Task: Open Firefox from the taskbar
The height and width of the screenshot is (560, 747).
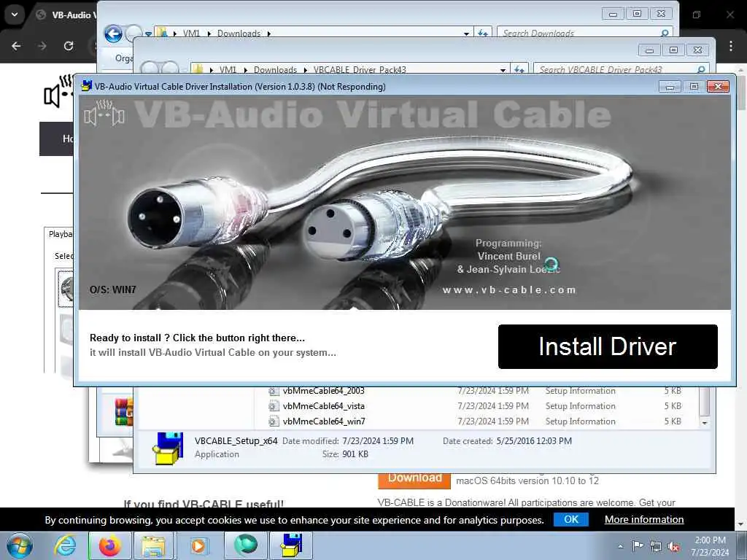Action: click(109, 545)
